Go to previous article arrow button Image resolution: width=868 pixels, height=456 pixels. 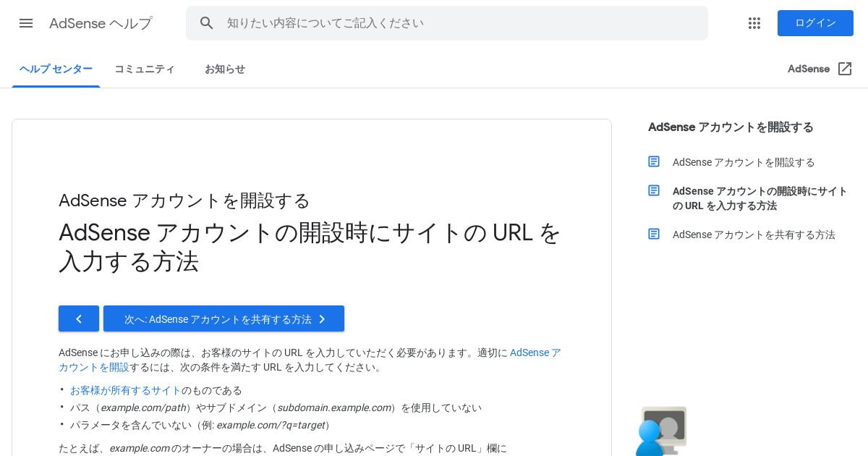coord(79,318)
